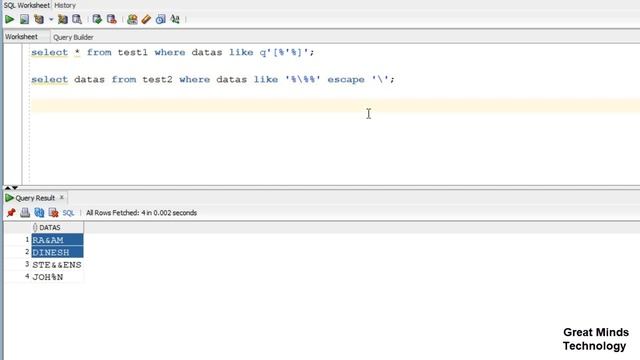Click the Clear eraser icon
The width and height of the screenshot is (640, 360).
pos(146,19)
